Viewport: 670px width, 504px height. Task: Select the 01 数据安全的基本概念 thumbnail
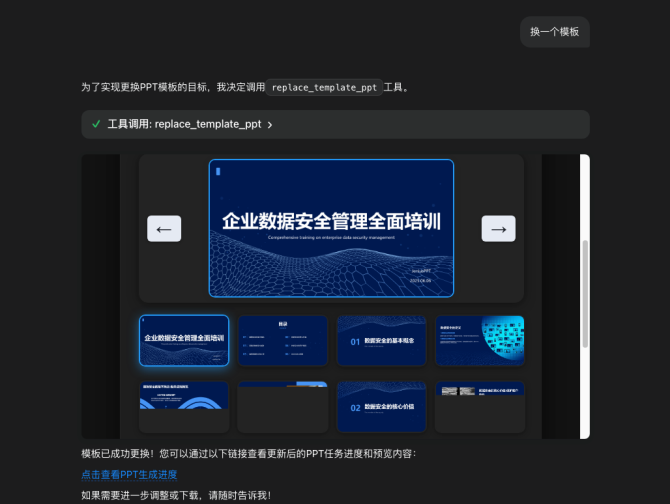(x=382, y=340)
